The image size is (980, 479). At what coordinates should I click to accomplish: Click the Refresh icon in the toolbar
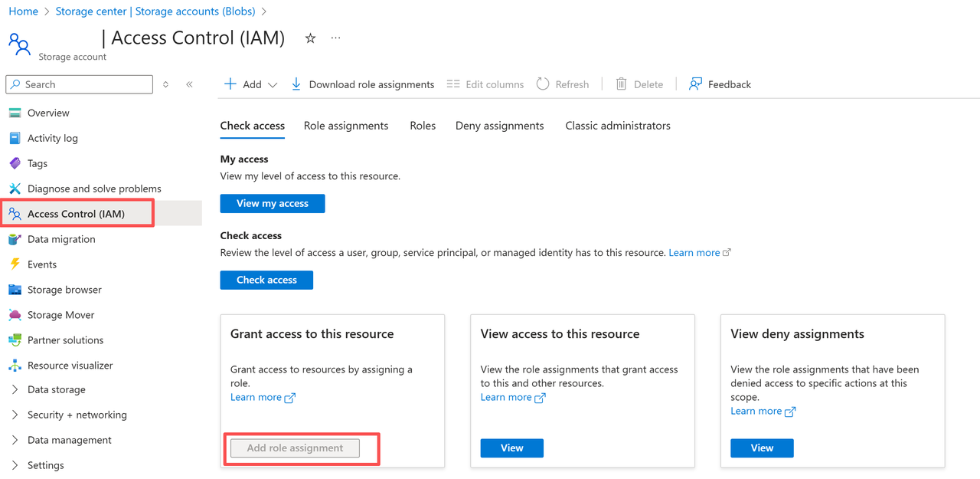[x=543, y=84]
